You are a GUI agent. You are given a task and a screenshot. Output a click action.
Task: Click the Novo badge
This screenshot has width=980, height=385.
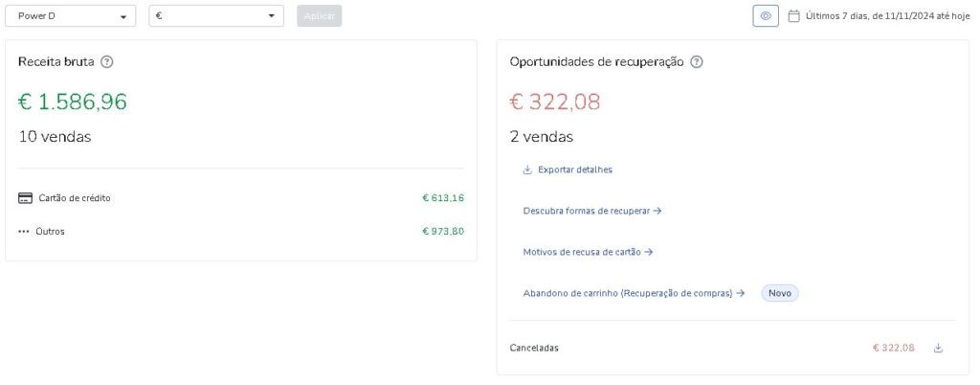coord(779,293)
